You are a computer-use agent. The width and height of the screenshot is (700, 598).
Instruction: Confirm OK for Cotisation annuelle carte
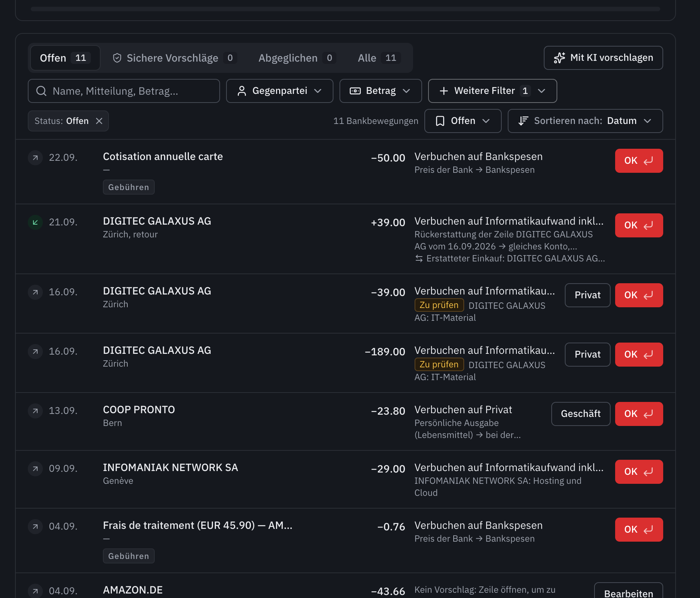pyautogui.click(x=639, y=161)
